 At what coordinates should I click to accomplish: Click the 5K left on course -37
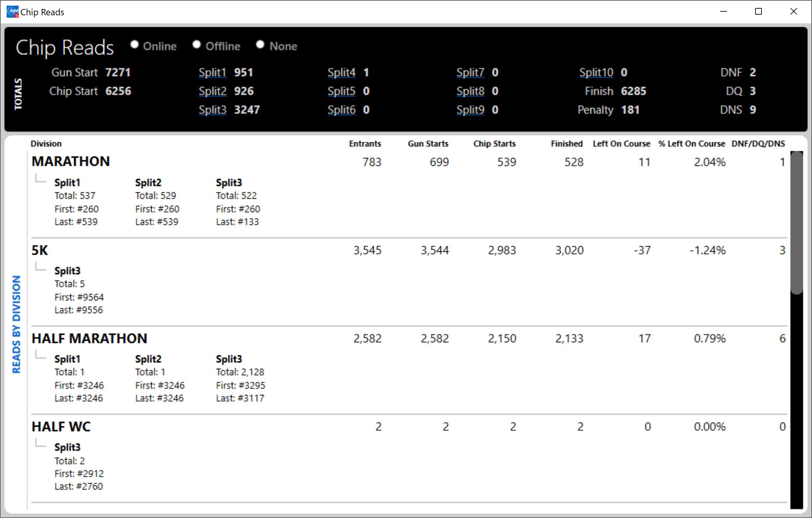click(642, 251)
